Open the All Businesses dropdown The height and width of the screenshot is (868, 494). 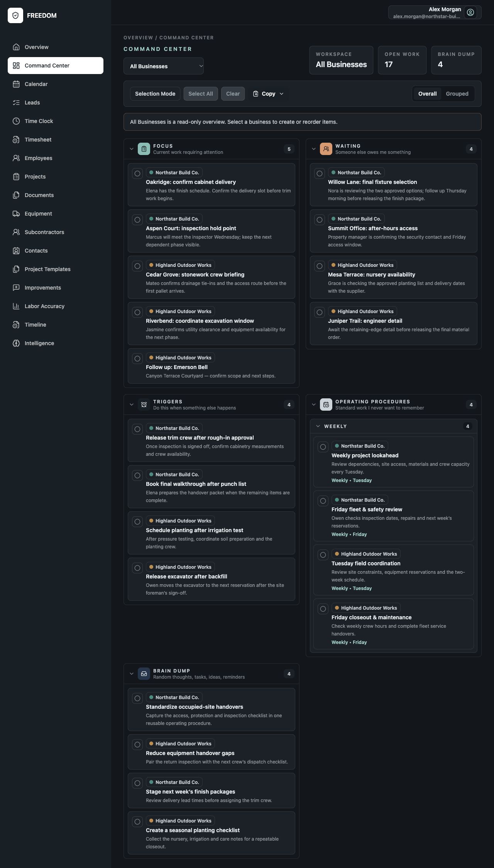click(x=164, y=66)
